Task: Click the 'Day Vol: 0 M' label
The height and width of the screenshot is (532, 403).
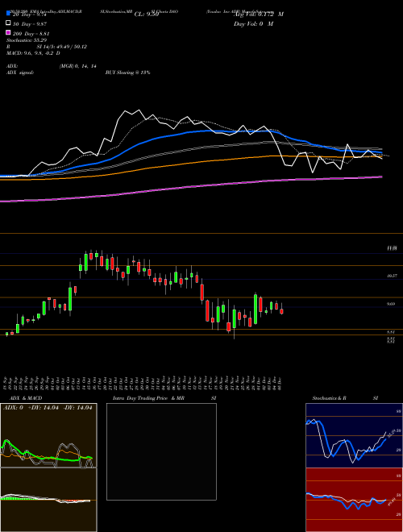Action: pyautogui.click(x=253, y=23)
